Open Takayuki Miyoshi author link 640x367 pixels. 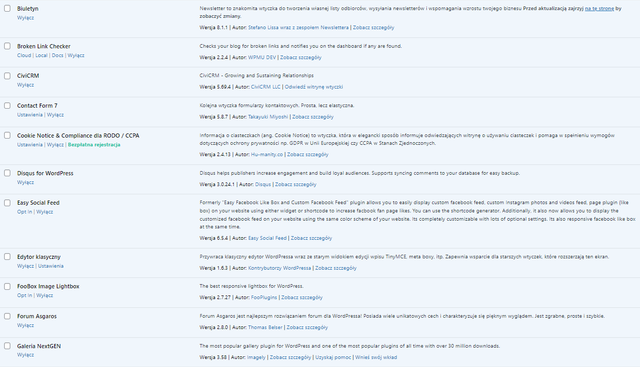268,117
